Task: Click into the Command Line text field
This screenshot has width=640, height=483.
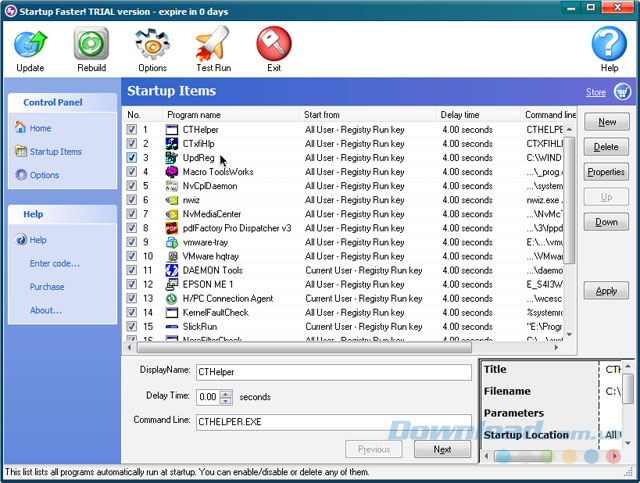Action: pos(332,421)
